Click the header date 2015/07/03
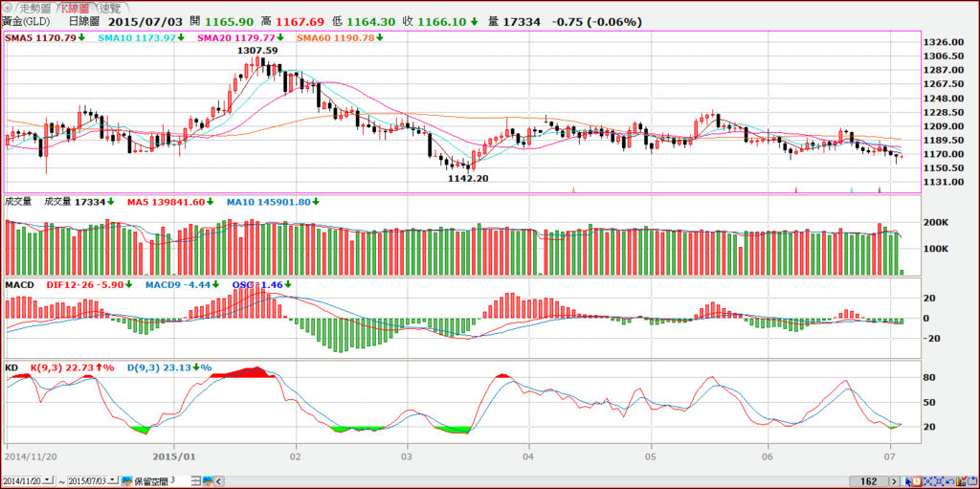 [x=144, y=21]
